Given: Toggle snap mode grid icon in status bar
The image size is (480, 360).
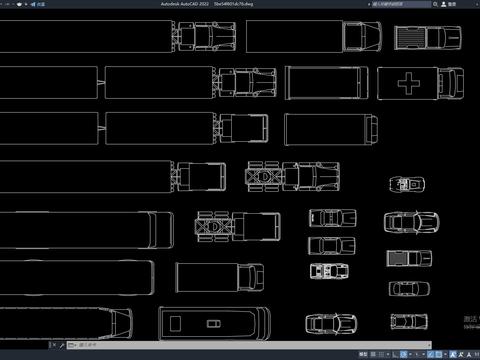Looking at the screenshot, I should (x=381, y=354).
